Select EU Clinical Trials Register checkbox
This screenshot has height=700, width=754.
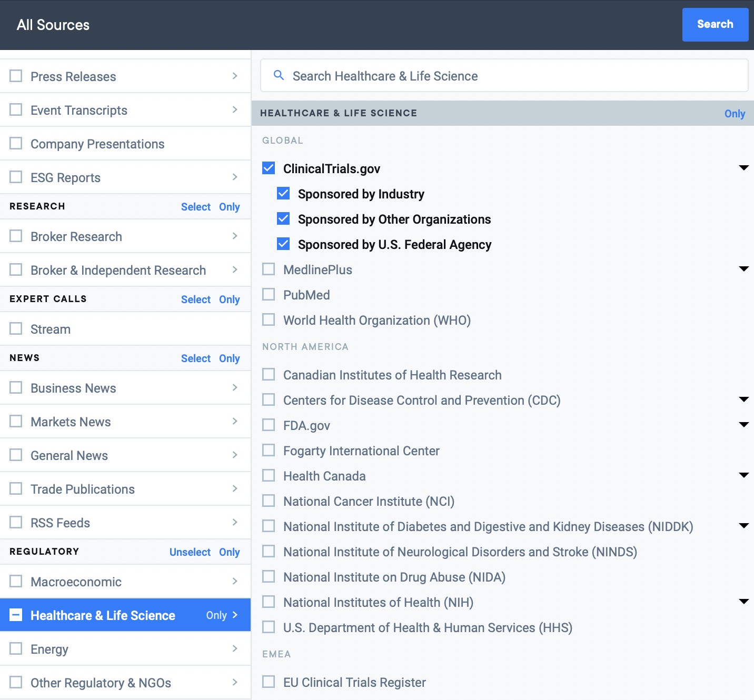[269, 682]
